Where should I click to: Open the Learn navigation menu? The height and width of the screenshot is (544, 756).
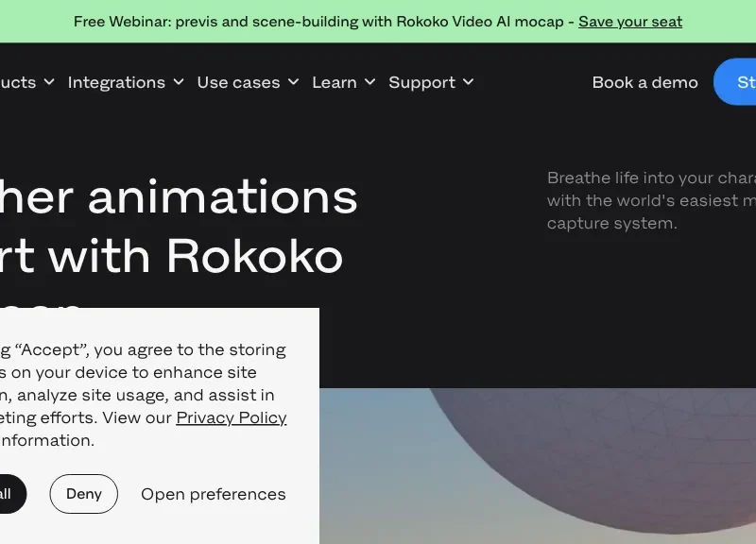point(333,82)
